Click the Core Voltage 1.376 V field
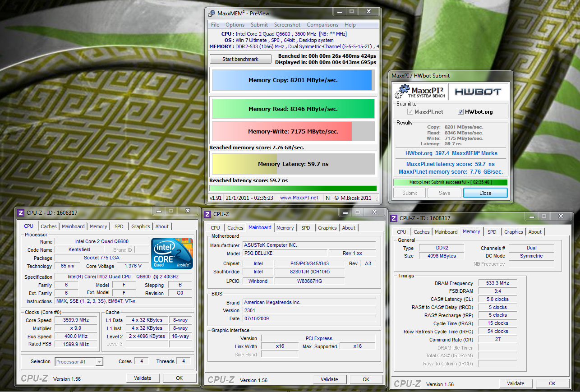The image size is (580, 392). (132, 266)
